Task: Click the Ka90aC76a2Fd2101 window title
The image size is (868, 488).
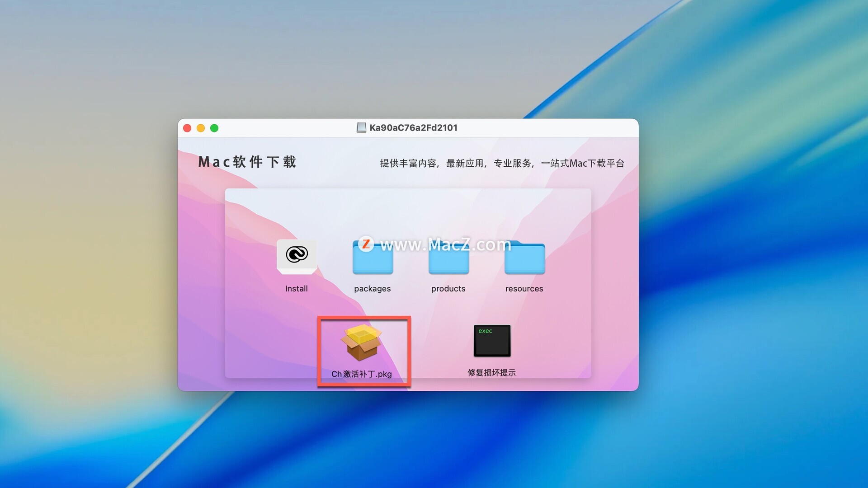Action: click(414, 128)
